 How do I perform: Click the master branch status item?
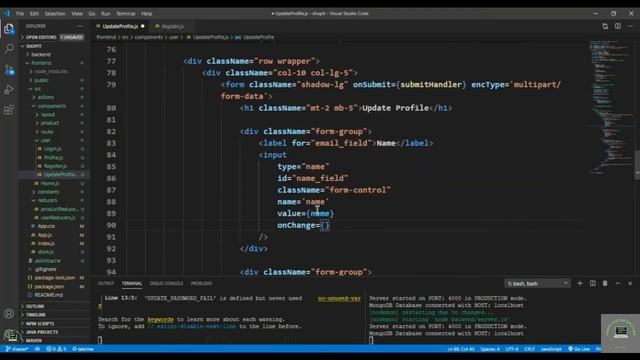(17, 349)
